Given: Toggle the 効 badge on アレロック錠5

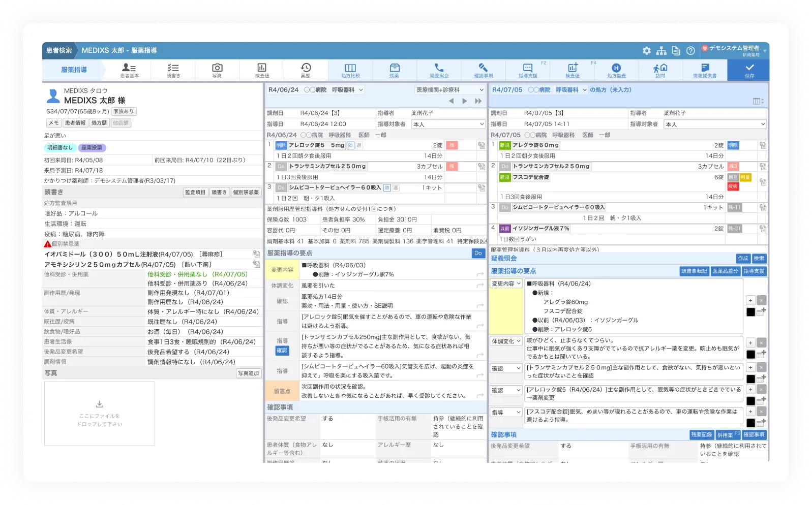Looking at the screenshot, I should [x=350, y=145].
